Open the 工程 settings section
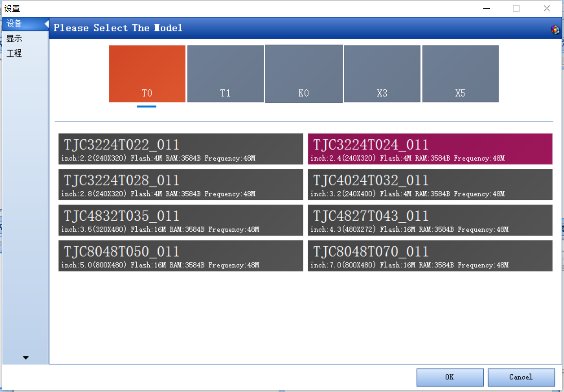564x392 pixels. [x=25, y=54]
